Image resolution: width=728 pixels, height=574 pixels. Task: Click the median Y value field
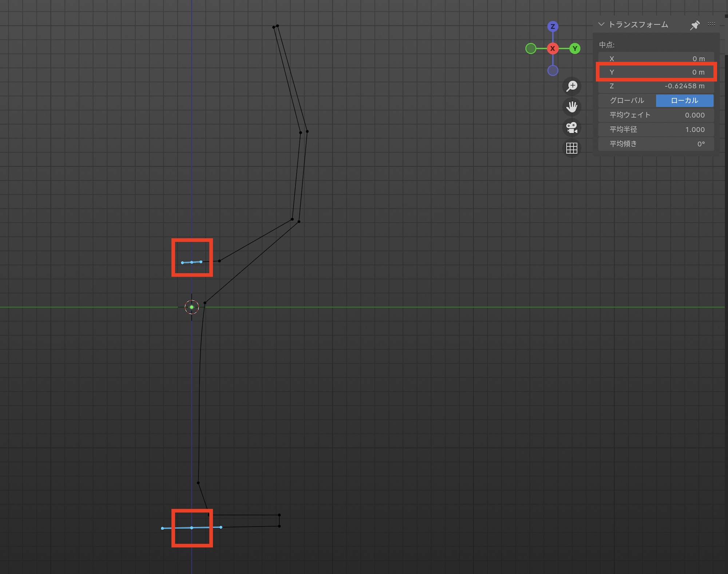656,72
